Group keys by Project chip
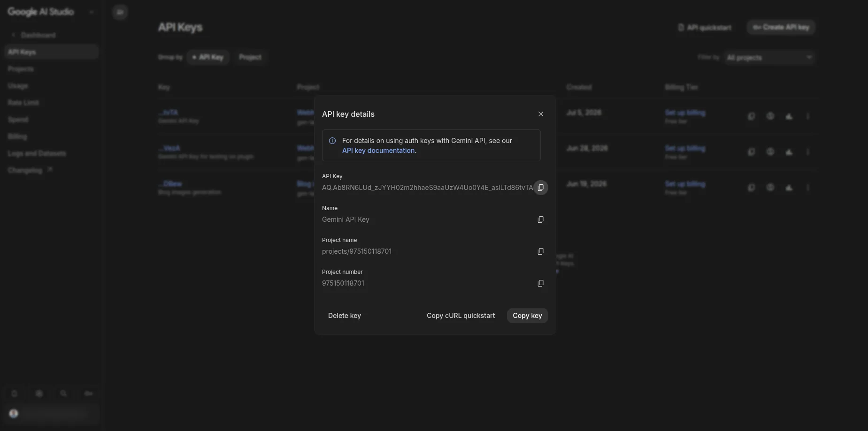The image size is (868, 431). (250, 57)
